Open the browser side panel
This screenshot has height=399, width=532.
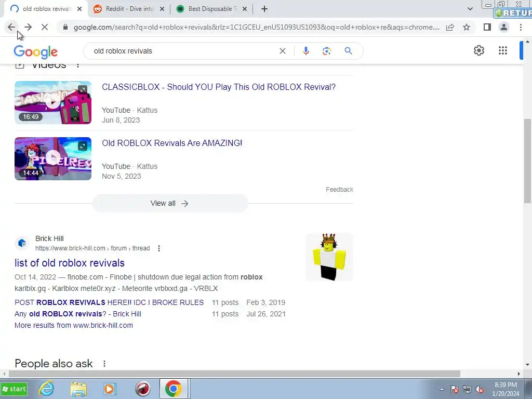pyautogui.click(x=487, y=27)
